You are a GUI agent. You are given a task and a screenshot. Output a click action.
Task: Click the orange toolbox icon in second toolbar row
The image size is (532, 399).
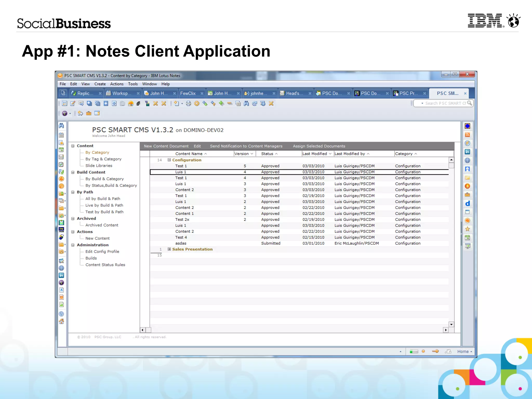click(89, 113)
